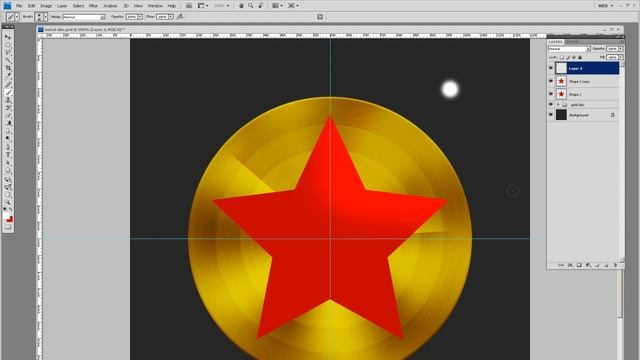Select the Marquee tool
640x360 pixels.
tap(8, 44)
